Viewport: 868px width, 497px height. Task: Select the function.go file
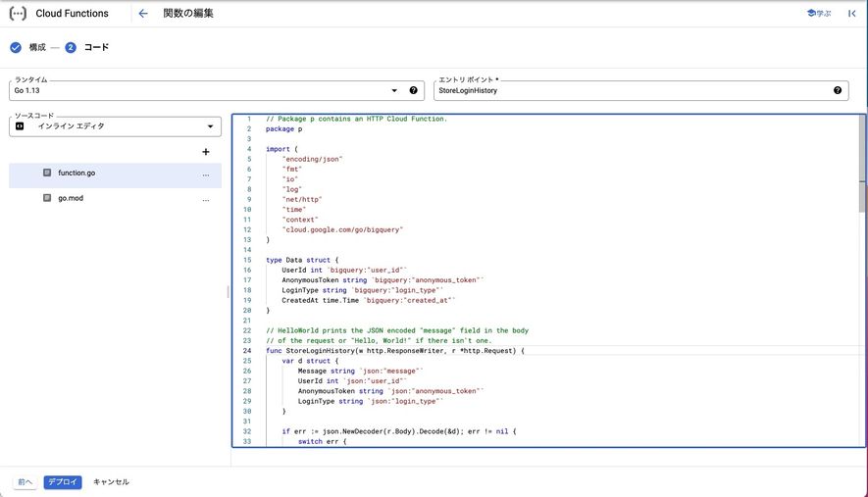pos(115,174)
